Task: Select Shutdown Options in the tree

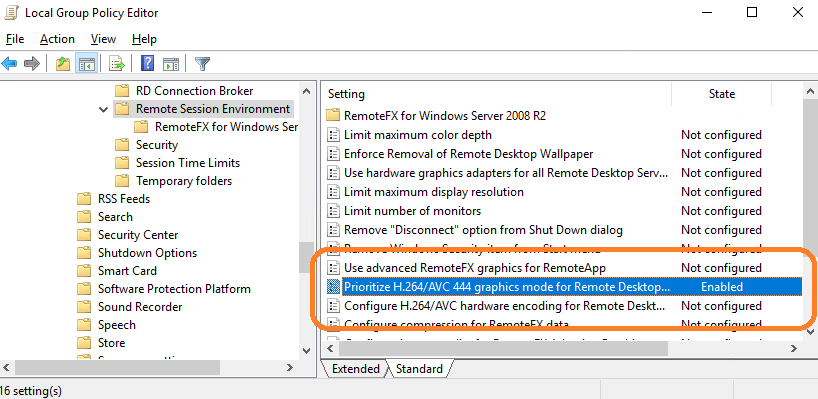Action: pyautogui.click(x=148, y=253)
